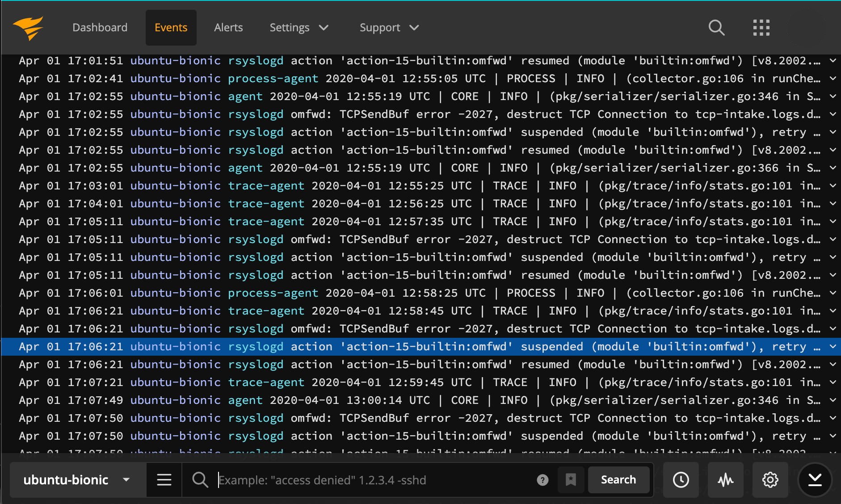Select the Events tab

(171, 28)
